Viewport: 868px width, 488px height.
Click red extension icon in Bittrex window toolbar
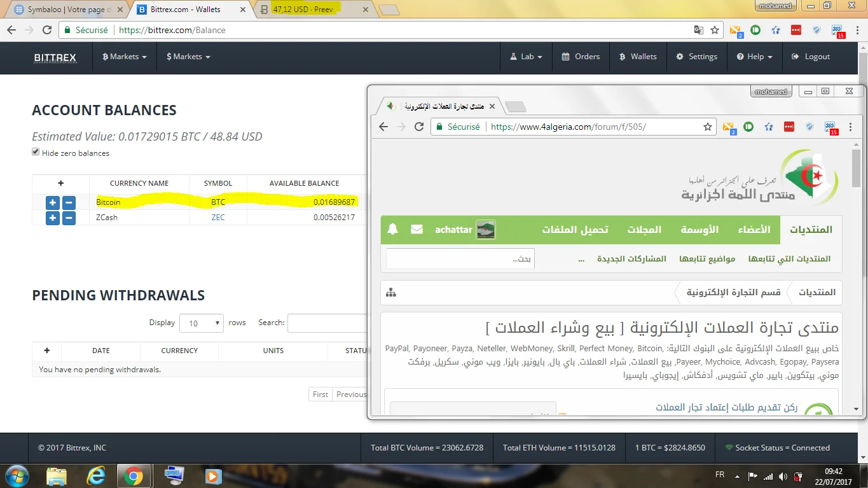pyautogui.click(x=796, y=30)
